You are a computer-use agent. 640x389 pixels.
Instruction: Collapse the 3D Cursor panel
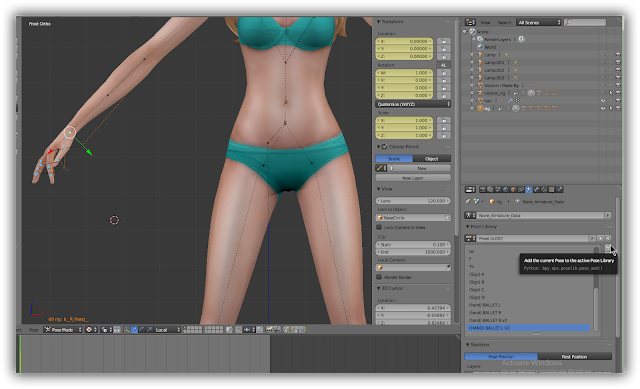378,288
